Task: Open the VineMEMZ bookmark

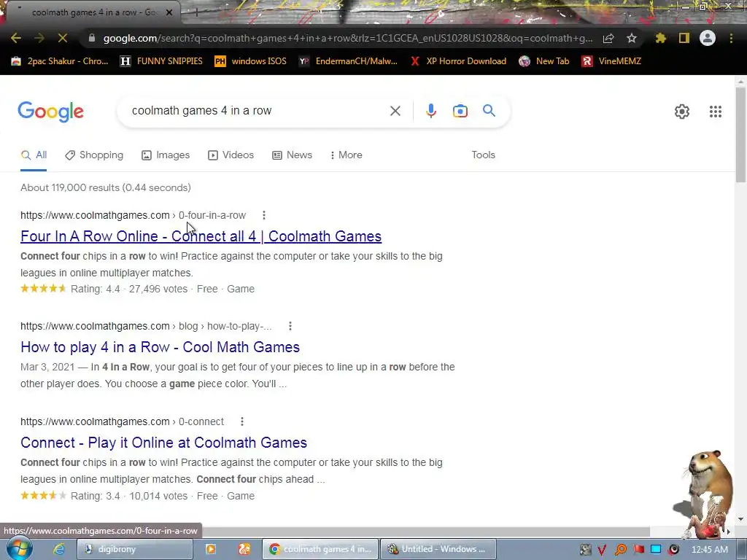Action: tap(611, 61)
